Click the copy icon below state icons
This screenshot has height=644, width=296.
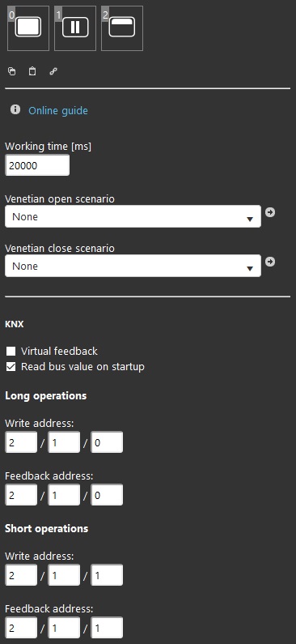click(12, 71)
